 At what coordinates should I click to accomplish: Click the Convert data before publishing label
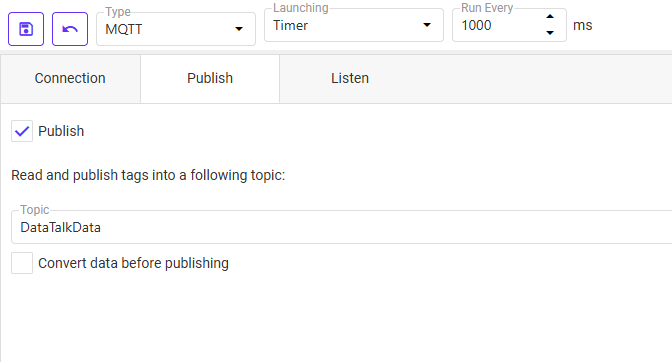click(133, 263)
